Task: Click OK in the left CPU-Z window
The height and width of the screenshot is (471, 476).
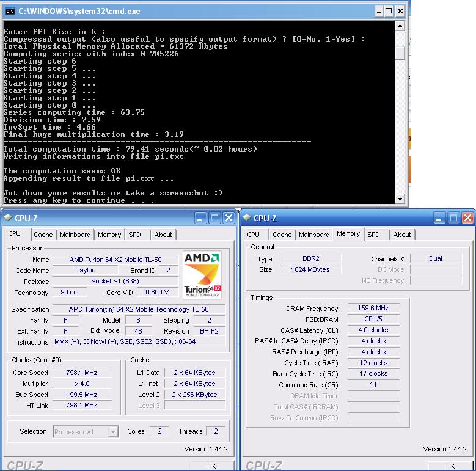Action: pyautogui.click(x=211, y=466)
